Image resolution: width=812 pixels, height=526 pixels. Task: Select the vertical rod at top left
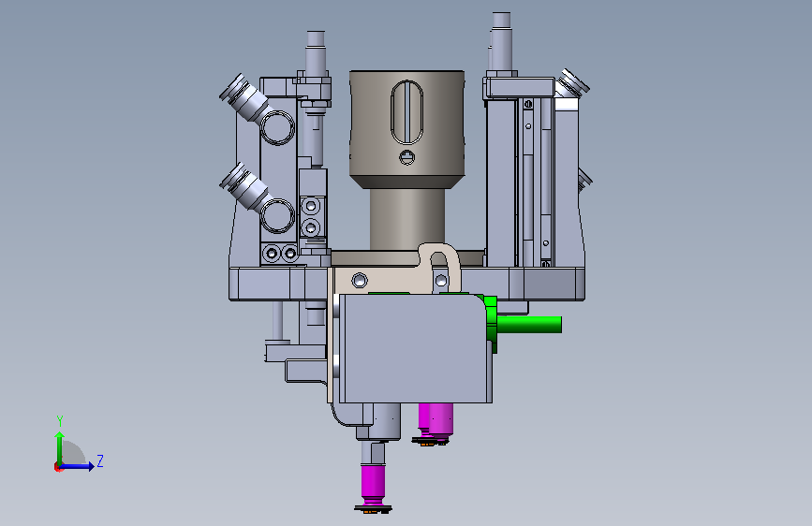(x=316, y=54)
